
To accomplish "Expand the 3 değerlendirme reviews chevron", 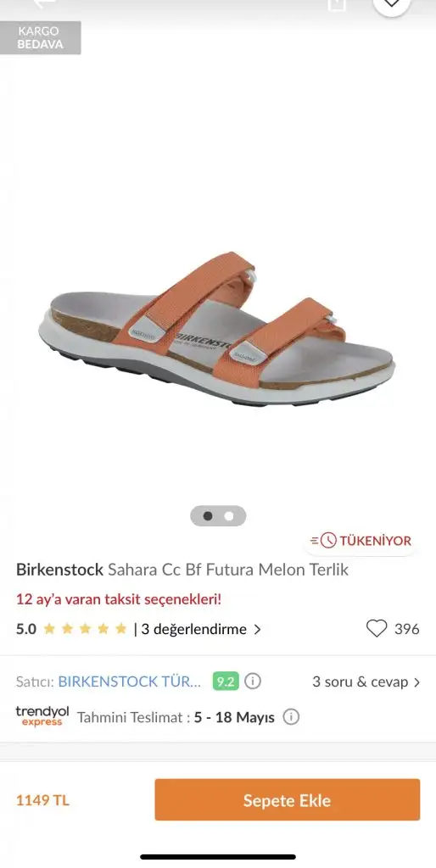I will (257, 630).
